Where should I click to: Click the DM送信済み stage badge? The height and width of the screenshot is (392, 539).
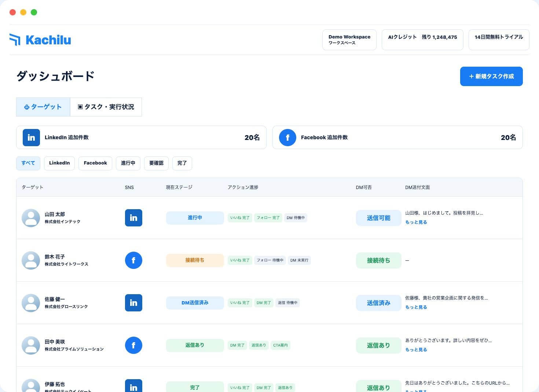click(195, 303)
